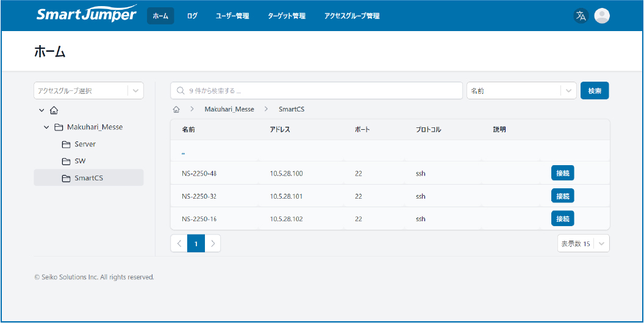Open the 名前 search field dropdown
Screen dimensions: 644x323
click(521, 91)
